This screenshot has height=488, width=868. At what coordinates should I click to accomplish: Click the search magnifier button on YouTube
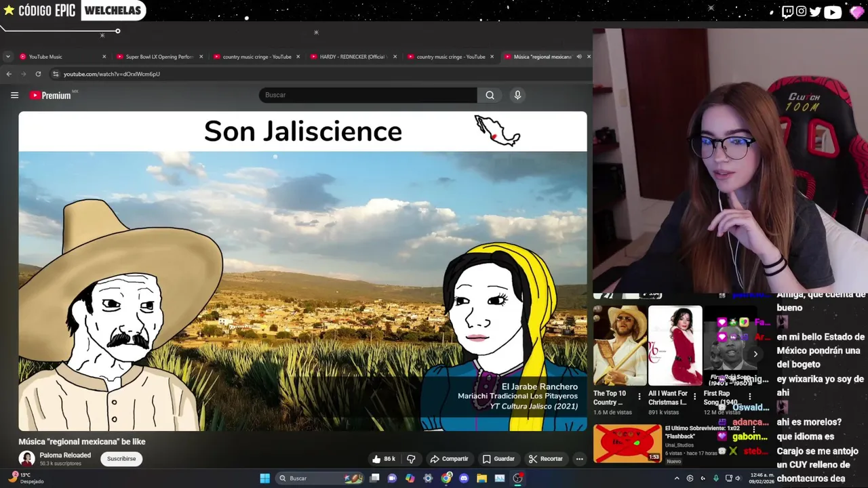(490, 95)
